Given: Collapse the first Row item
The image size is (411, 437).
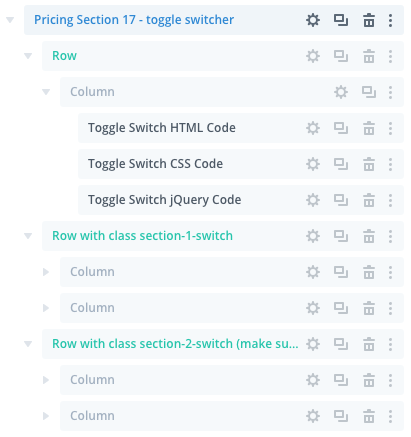Looking at the screenshot, I should [x=28, y=56].
